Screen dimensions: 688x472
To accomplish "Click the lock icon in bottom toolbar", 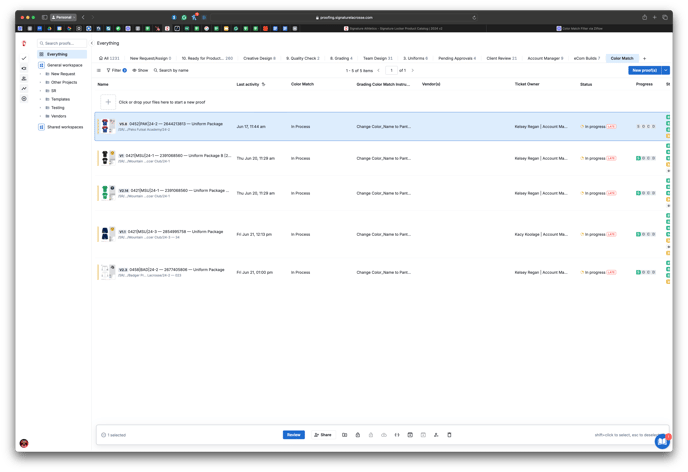I will [x=358, y=435].
